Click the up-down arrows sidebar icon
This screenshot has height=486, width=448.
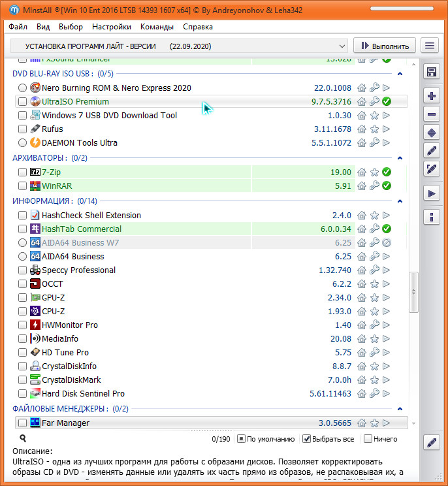point(431,133)
